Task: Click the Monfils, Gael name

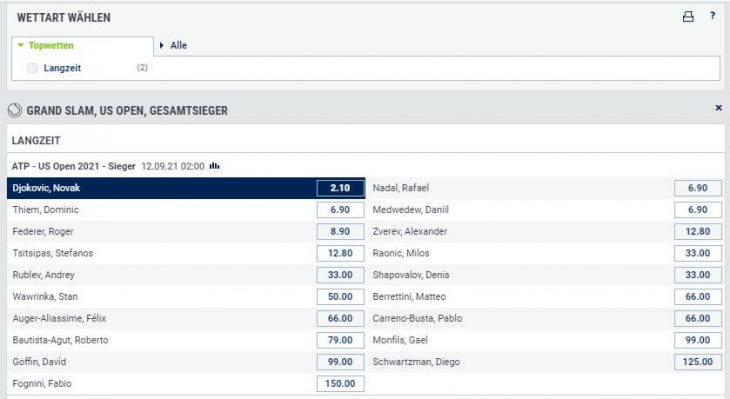Action: coord(400,340)
